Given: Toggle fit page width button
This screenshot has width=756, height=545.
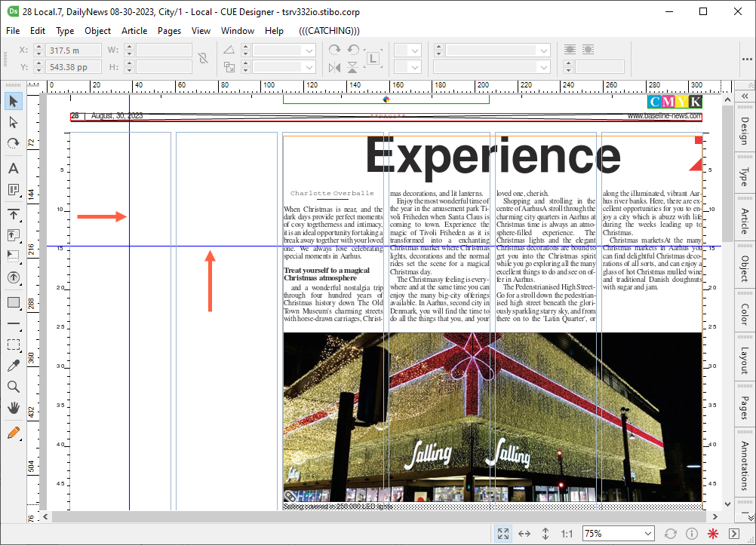Looking at the screenshot, I should [524, 533].
